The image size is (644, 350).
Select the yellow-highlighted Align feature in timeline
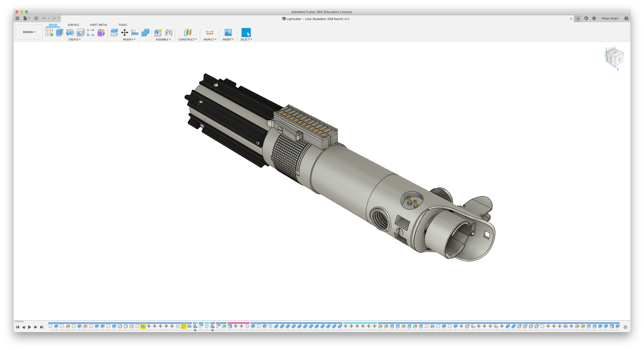143,326
